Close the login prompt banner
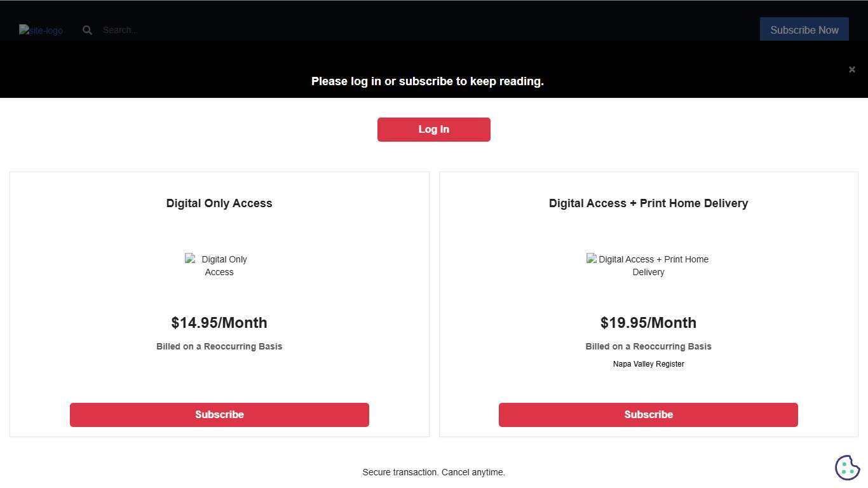This screenshot has width=868, height=488. (x=852, y=69)
